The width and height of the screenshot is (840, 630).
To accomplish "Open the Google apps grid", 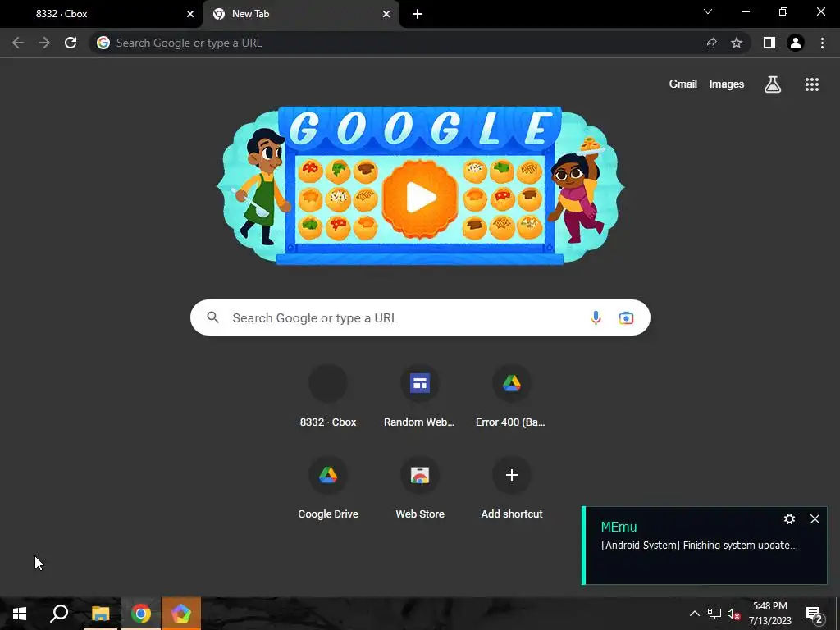I will (x=811, y=84).
